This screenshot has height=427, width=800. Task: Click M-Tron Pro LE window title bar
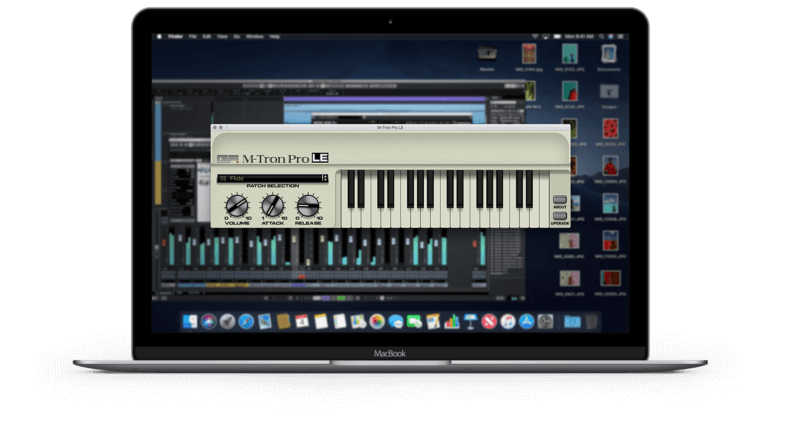391,127
